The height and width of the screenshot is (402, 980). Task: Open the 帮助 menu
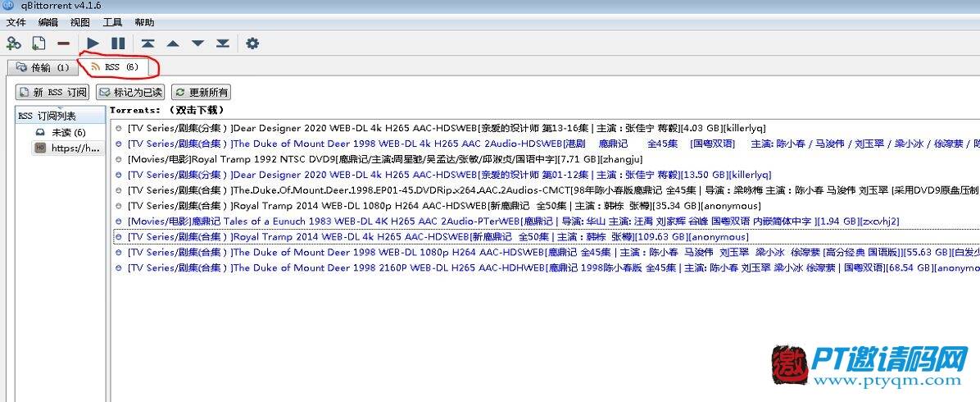tap(144, 22)
